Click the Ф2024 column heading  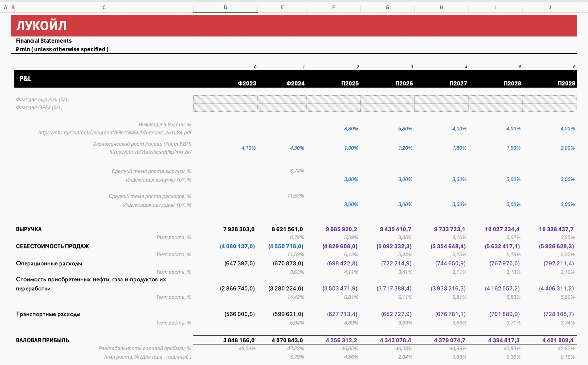coord(295,83)
